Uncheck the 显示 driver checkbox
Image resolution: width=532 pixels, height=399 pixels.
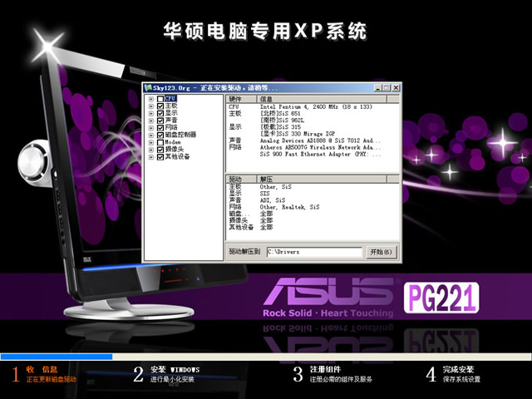click(160, 113)
